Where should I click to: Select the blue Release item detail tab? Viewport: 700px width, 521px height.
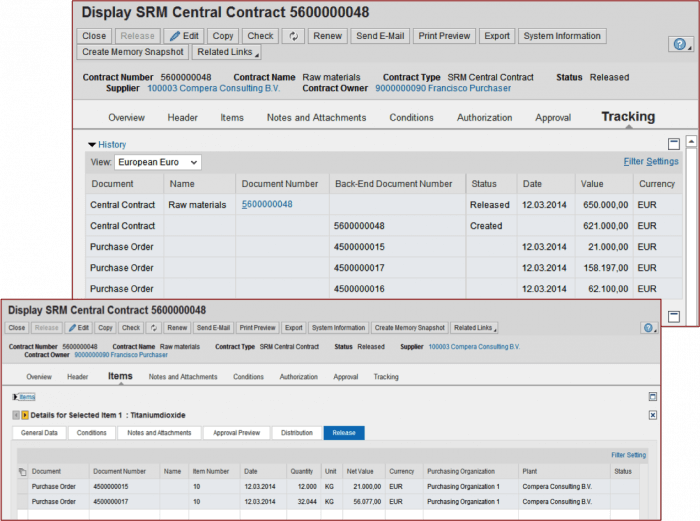(344, 433)
